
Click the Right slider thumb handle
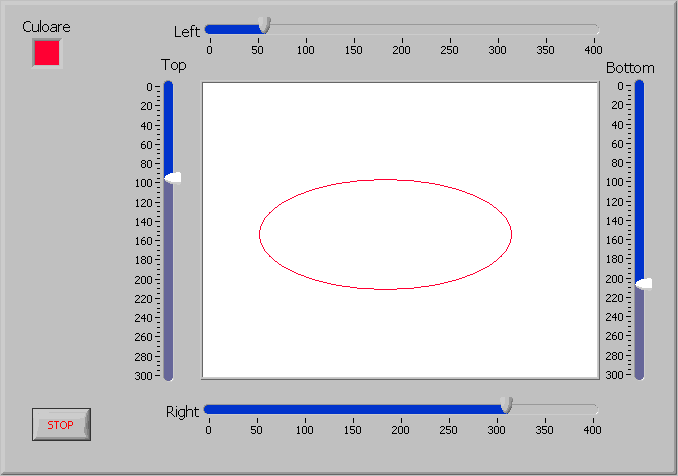click(506, 405)
